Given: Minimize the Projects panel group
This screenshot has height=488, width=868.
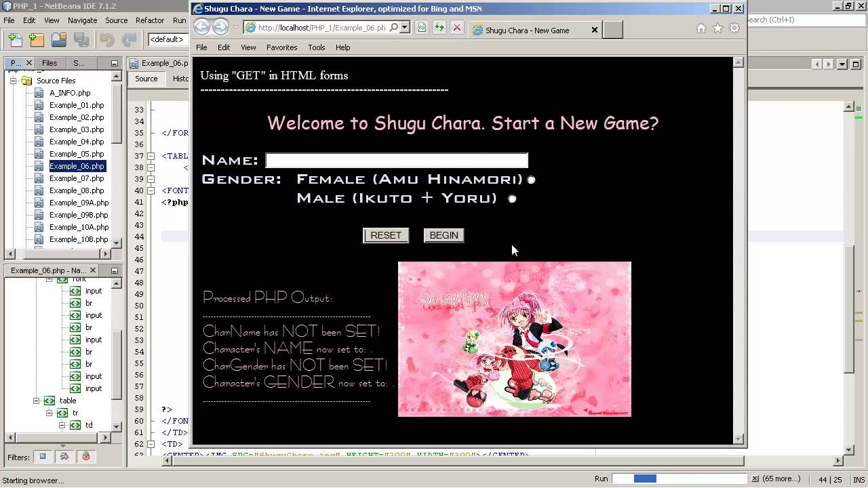Looking at the screenshot, I should tap(115, 63).
